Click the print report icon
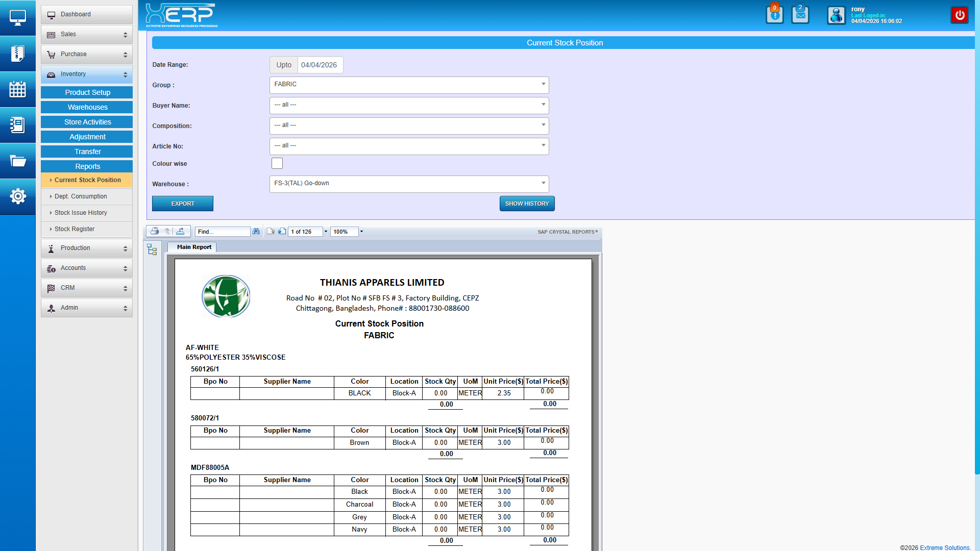Image resolution: width=980 pixels, height=551 pixels. [155, 231]
